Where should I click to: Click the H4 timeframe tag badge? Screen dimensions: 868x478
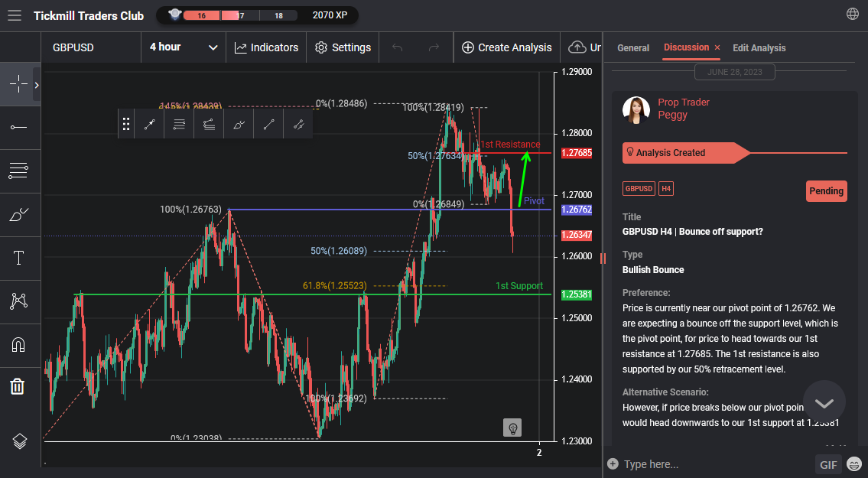[666, 189]
